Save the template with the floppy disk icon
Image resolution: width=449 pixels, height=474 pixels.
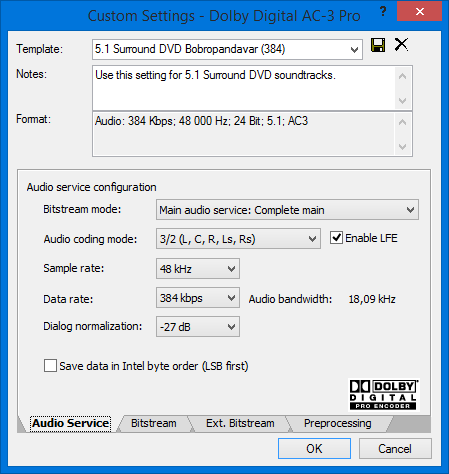(378, 45)
